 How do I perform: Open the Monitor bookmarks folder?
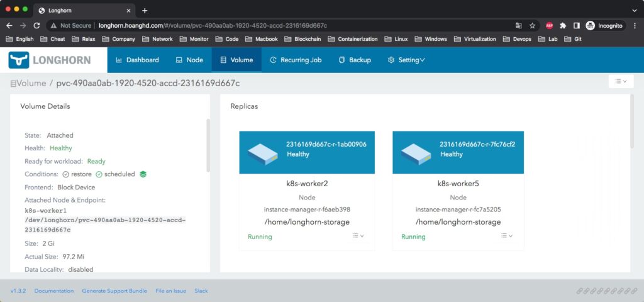(194, 39)
